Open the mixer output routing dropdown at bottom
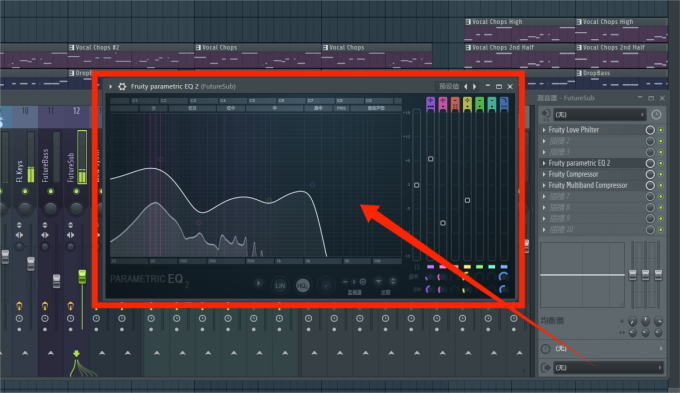Screen dimensions: 680x393 pyautogui.click(x=608, y=368)
